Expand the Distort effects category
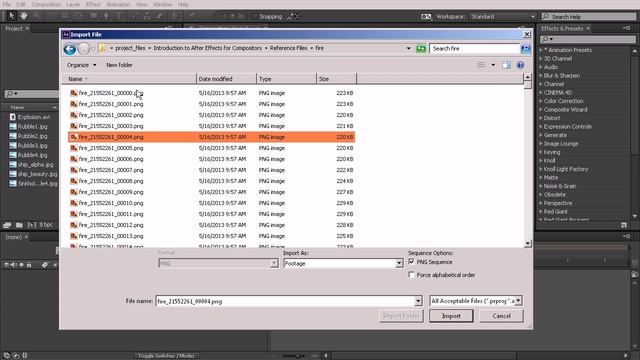 pyautogui.click(x=541, y=118)
